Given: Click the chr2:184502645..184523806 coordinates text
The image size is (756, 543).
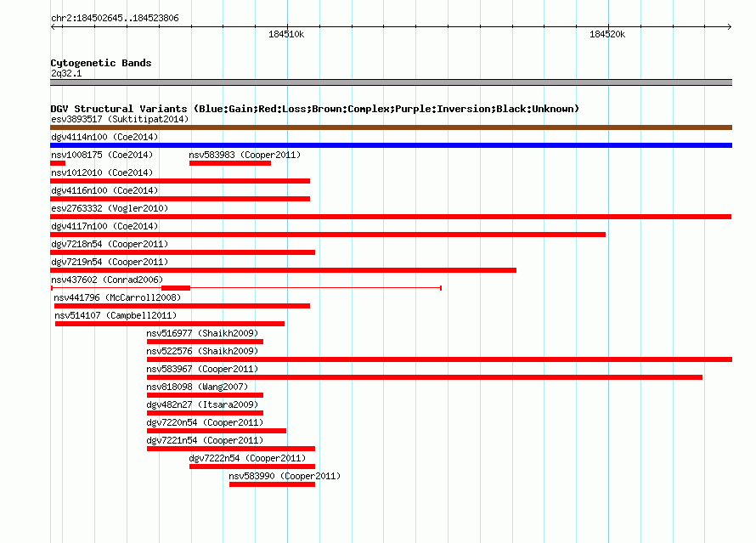Looking at the screenshot, I should 115,18.
